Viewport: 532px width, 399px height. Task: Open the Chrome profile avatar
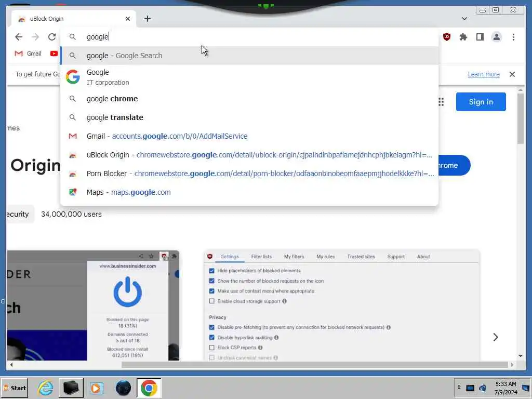click(496, 37)
